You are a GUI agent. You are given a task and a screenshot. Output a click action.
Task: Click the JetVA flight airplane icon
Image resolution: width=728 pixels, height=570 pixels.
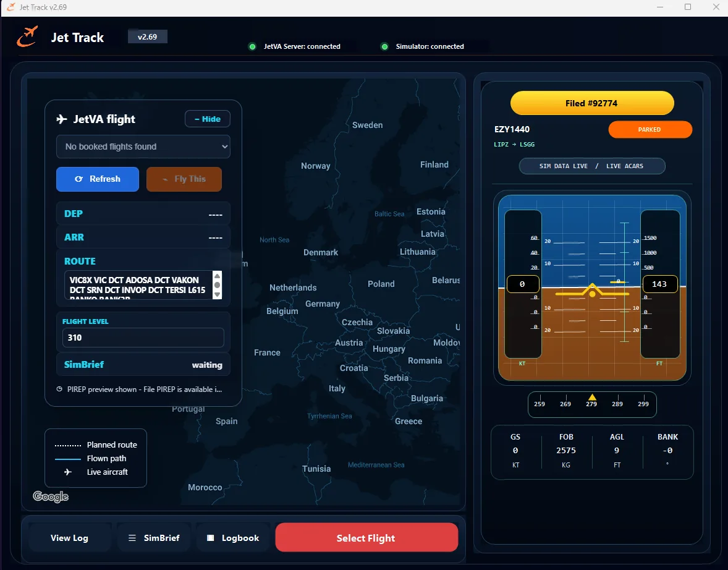(x=62, y=119)
